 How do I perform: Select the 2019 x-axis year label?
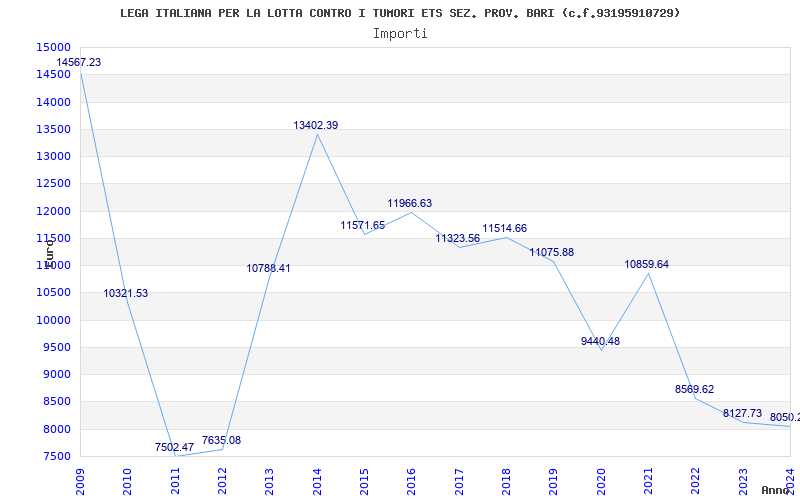[554, 482]
